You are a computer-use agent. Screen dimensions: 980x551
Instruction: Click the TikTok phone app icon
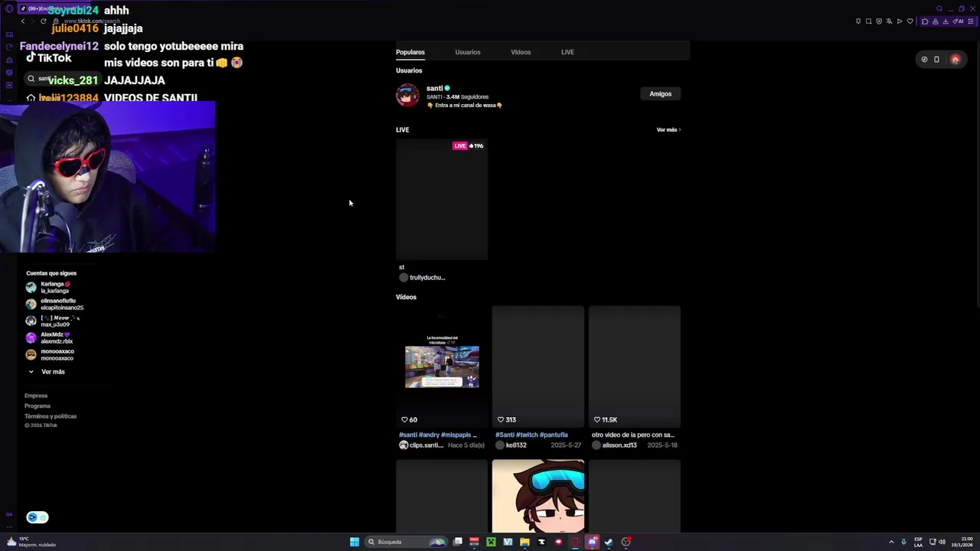(x=936, y=59)
